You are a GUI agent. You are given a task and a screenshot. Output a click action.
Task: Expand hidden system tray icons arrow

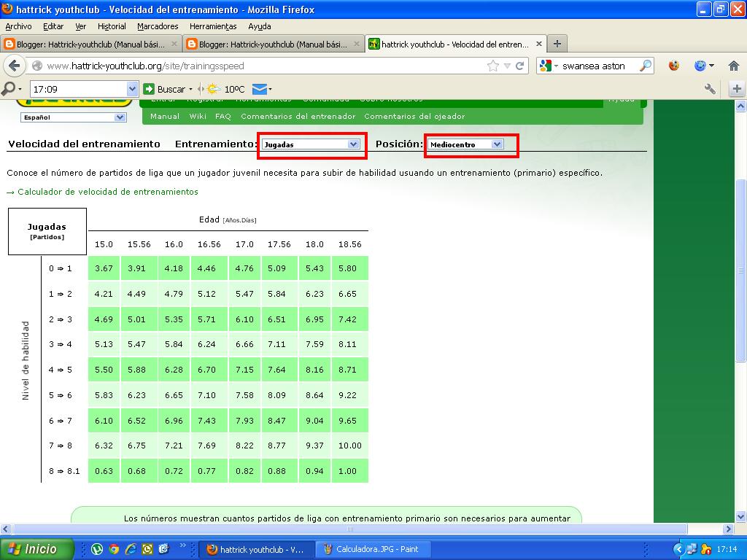(x=678, y=550)
